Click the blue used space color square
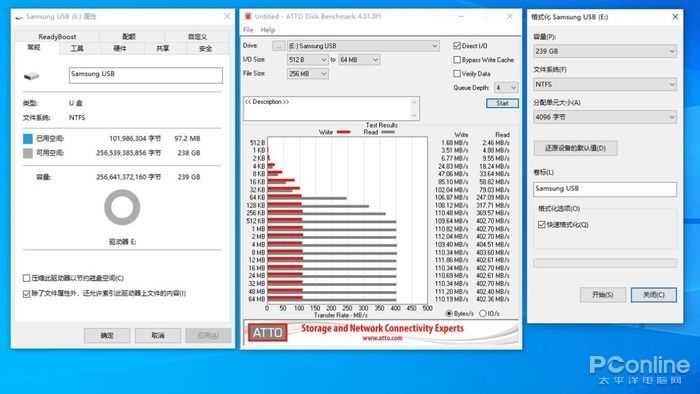The height and width of the screenshot is (394, 700). (x=28, y=139)
